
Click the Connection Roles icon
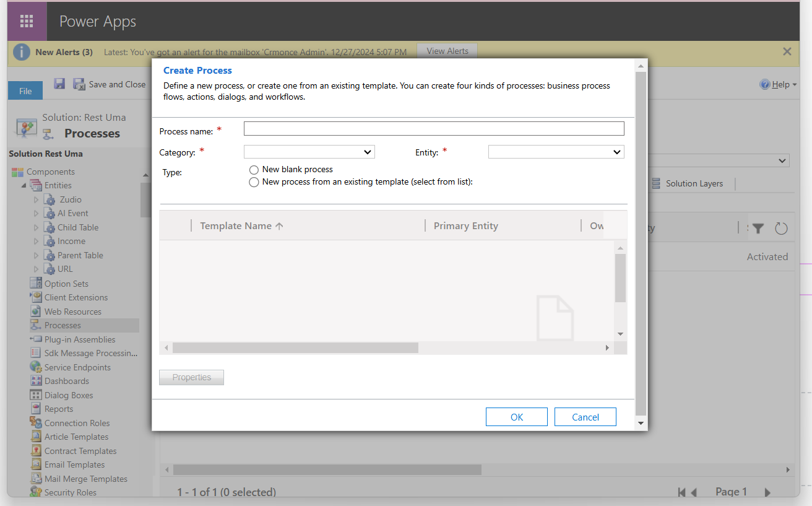[x=36, y=423]
